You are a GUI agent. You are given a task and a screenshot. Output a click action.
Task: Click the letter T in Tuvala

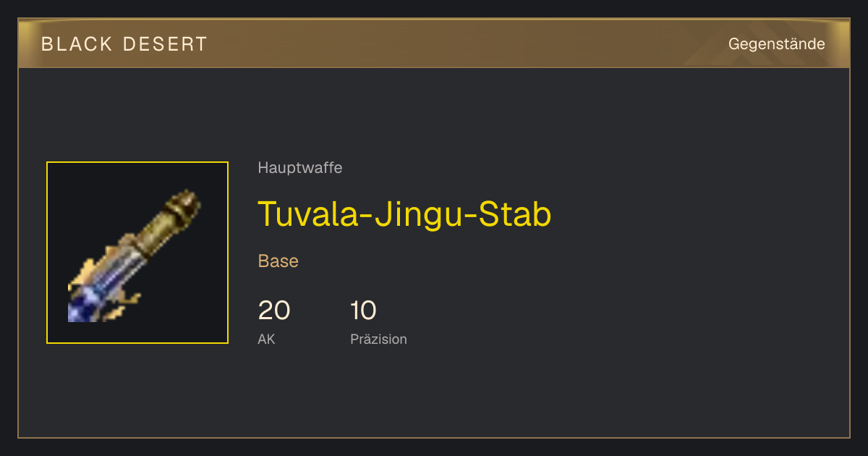click(x=268, y=214)
